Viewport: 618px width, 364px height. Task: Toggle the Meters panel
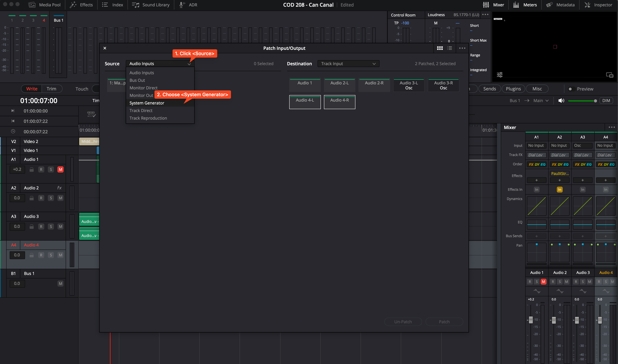(525, 5)
